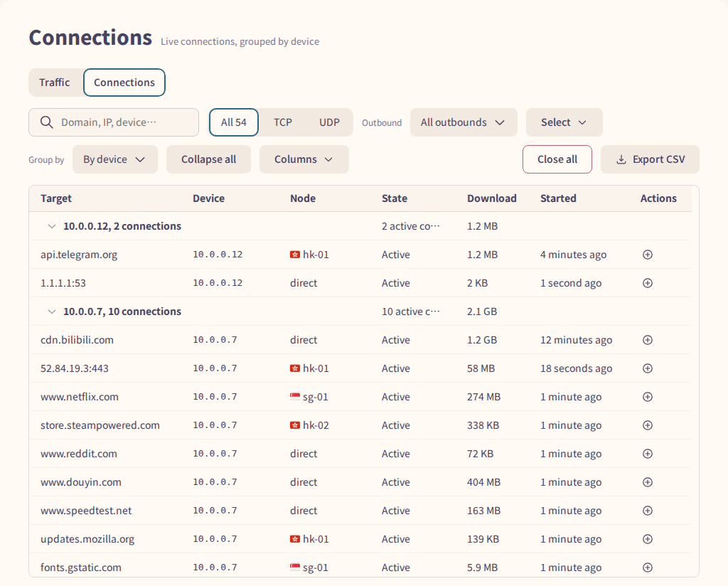Click the 10 active connections group state
728x586 pixels.
[410, 311]
